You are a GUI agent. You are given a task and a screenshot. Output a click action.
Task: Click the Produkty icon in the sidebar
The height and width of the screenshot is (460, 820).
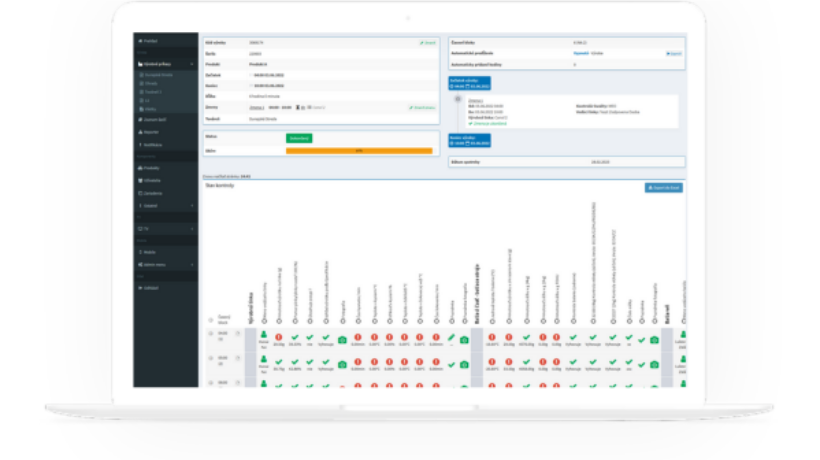[141, 168]
